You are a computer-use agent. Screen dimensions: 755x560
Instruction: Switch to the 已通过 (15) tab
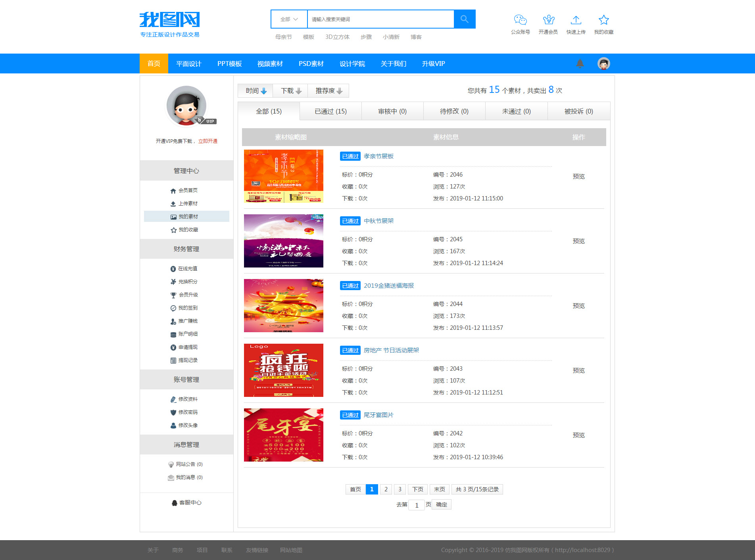[330, 111]
